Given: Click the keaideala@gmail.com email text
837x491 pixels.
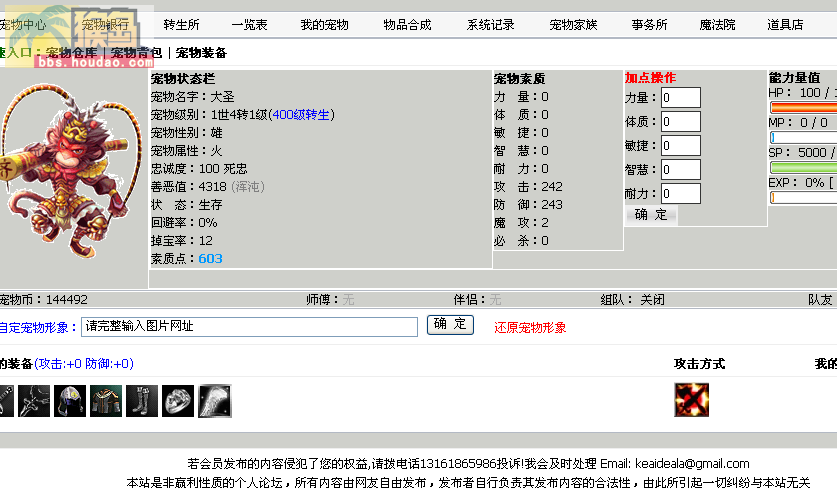Looking at the screenshot, I should (x=692, y=464).
